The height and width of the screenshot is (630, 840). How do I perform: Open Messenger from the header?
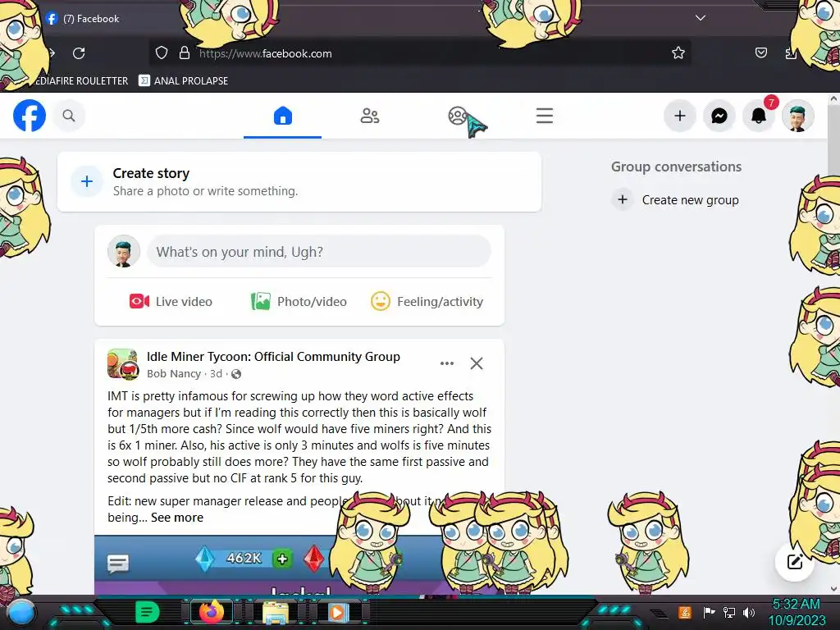719,116
